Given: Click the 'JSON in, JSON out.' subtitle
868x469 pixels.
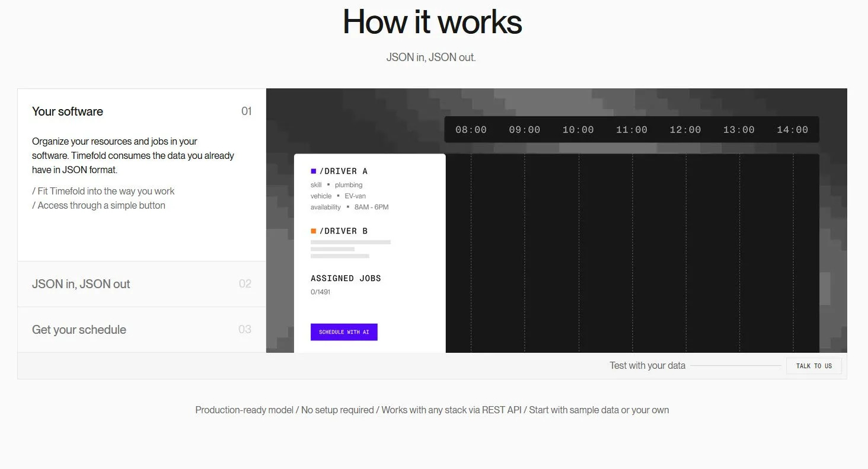Looking at the screenshot, I should pyautogui.click(x=431, y=58).
